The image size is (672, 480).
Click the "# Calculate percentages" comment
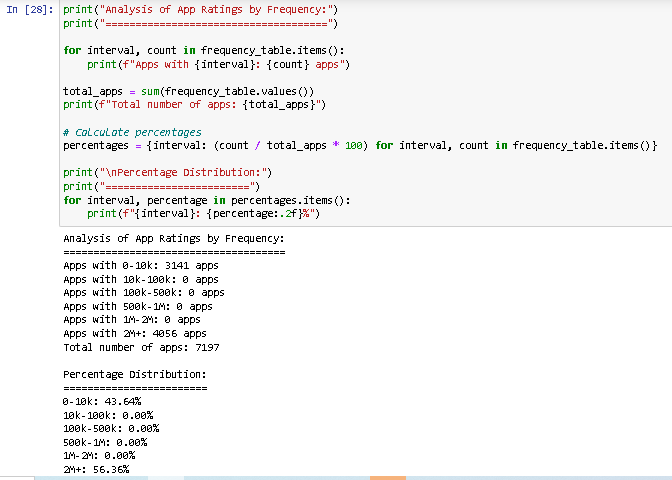coord(132,132)
